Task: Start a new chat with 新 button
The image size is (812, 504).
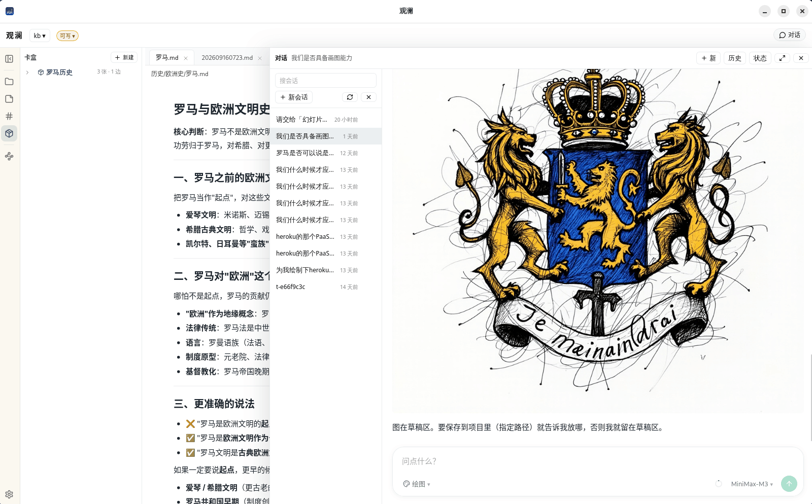Action: point(708,58)
